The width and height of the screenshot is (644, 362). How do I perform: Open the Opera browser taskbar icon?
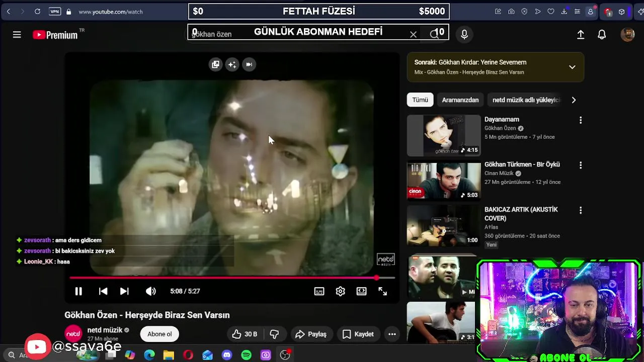click(188, 355)
